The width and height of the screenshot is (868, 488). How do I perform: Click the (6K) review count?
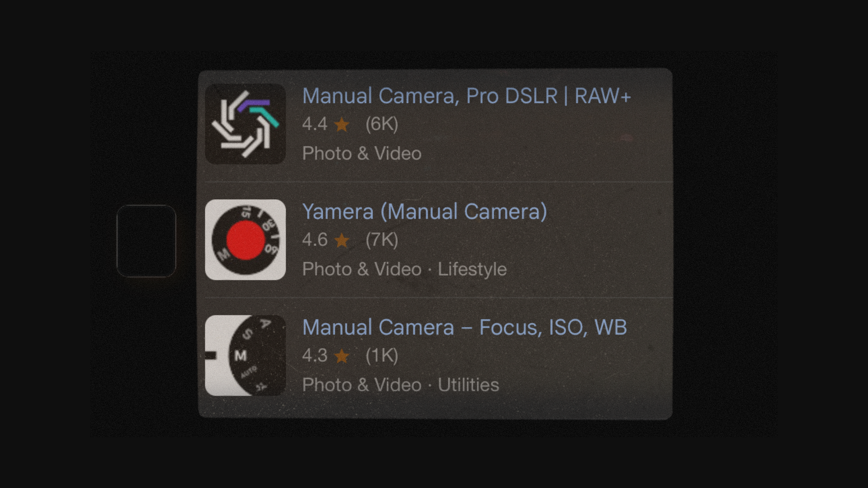pyautogui.click(x=382, y=124)
